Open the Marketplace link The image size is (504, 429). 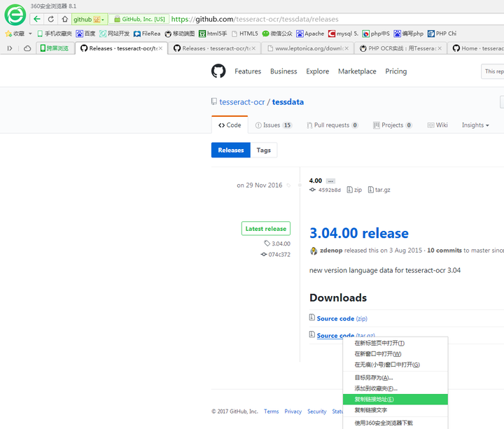tap(357, 71)
